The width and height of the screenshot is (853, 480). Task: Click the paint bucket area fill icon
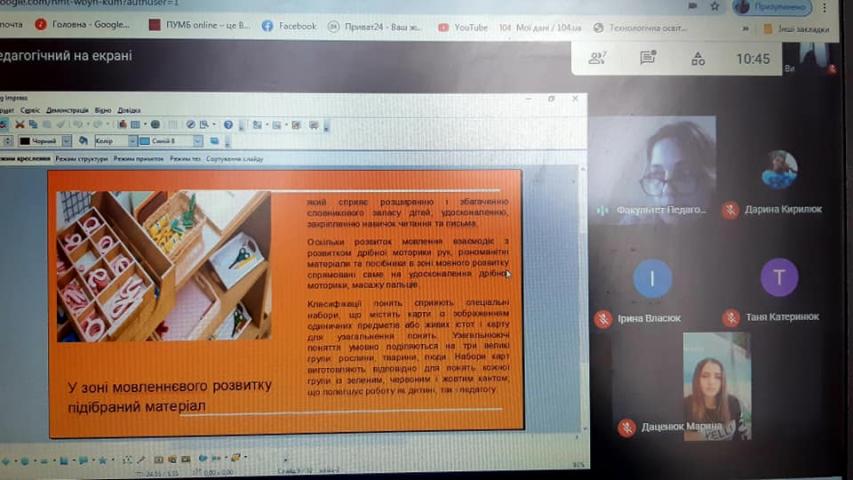pyautogui.click(x=83, y=140)
